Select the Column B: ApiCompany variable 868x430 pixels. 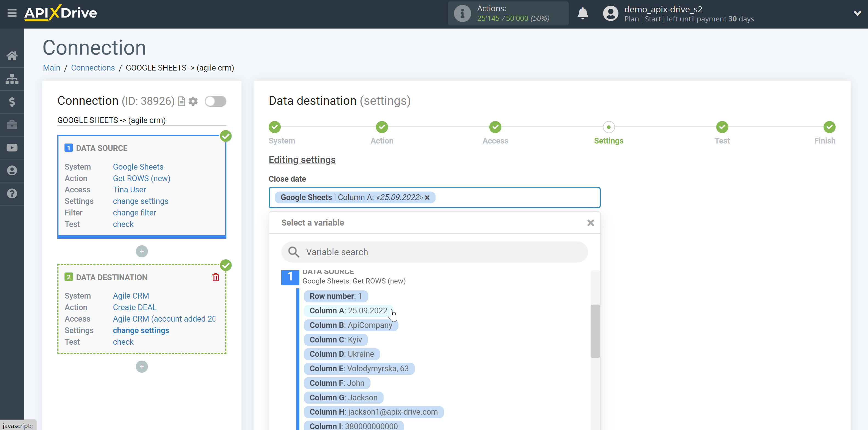click(351, 325)
